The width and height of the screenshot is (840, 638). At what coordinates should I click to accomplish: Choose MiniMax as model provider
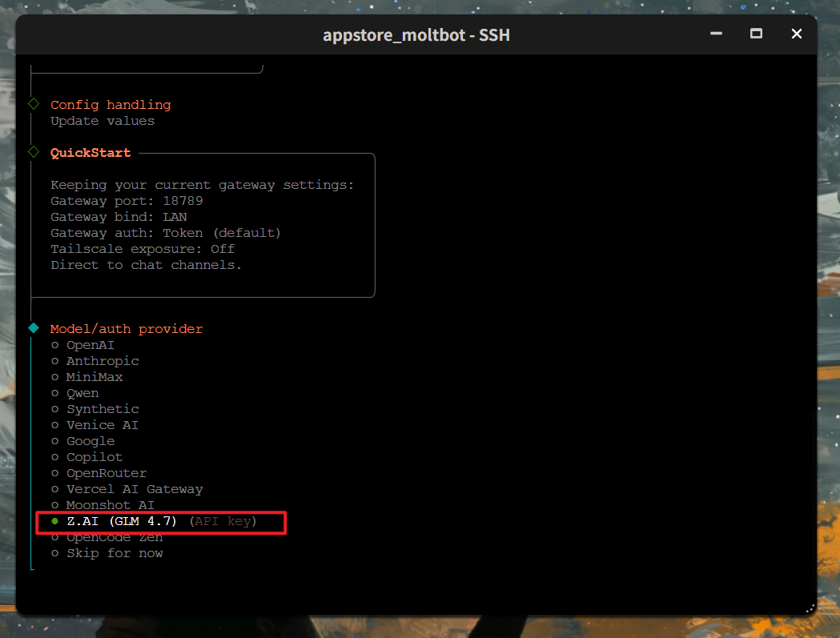pyautogui.click(x=87, y=377)
